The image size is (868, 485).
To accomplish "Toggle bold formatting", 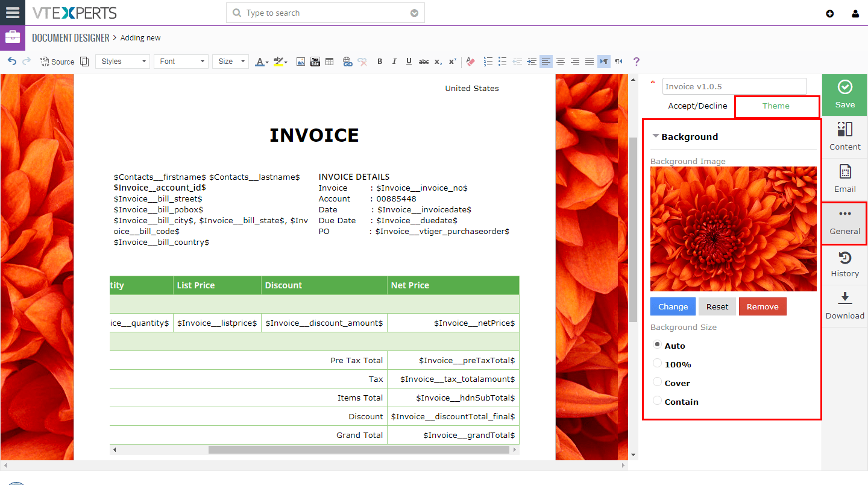I will click(380, 62).
